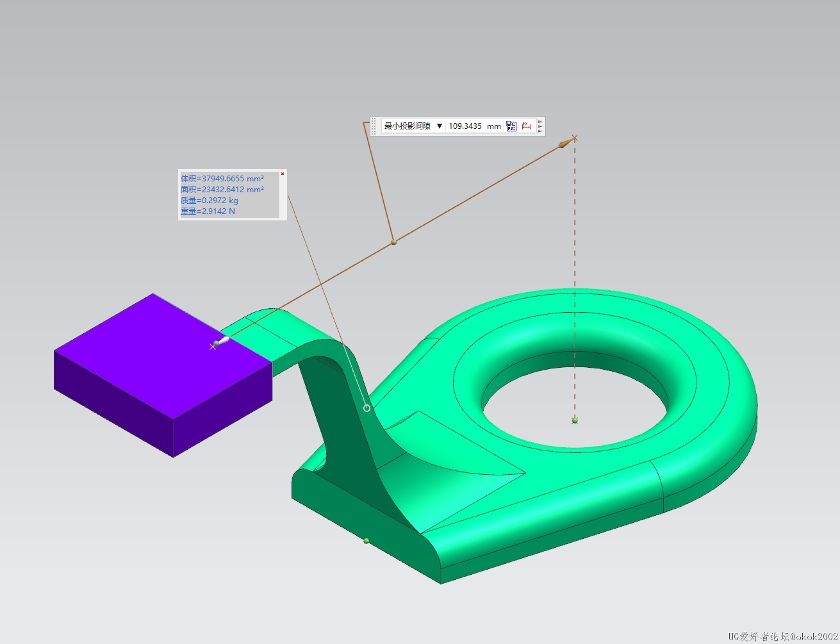Click the 面积=23432.6412 mm² area line
This screenshot has width=840, height=644.
[222, 190]
